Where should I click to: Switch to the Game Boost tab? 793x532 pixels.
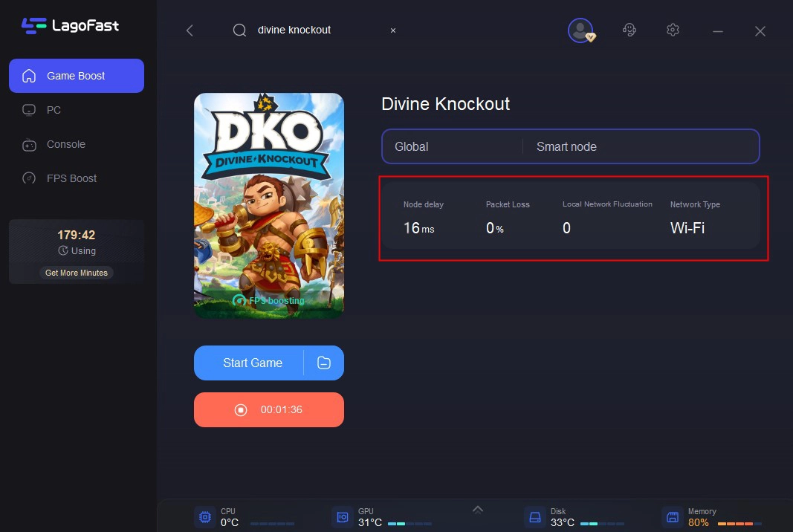[x=77, y=76]
